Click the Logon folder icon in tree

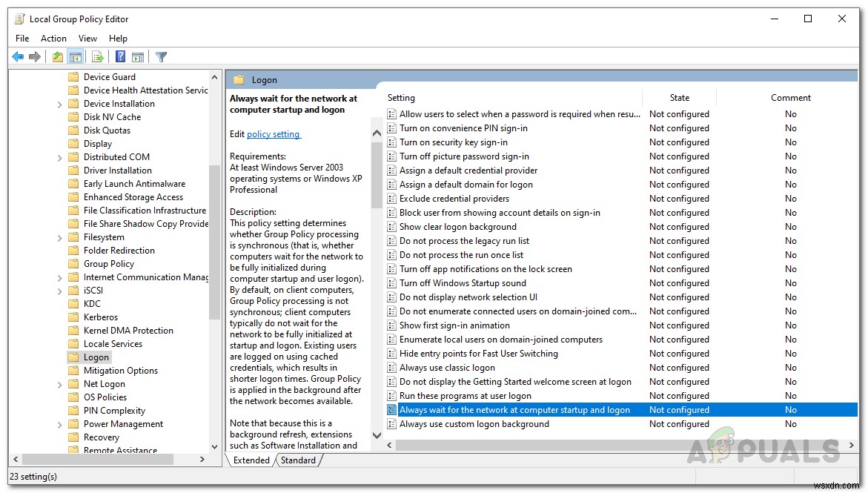pyautogui.click(x=73, y=357)
